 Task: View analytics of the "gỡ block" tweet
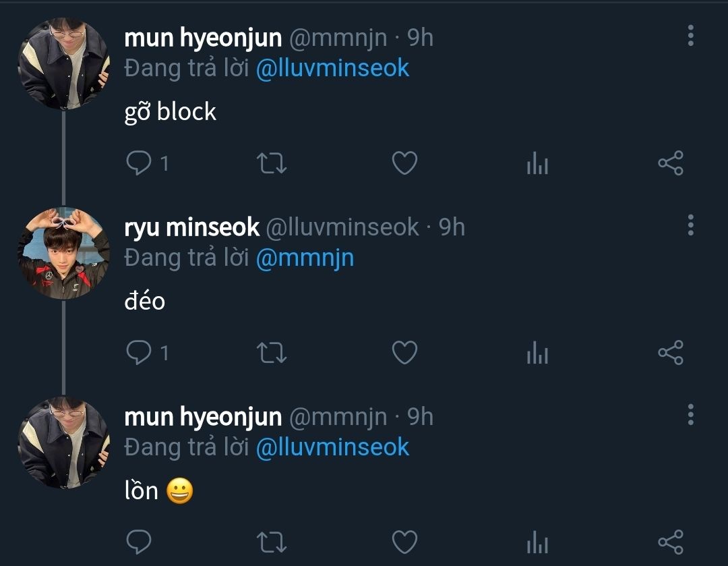pos(537,163)
